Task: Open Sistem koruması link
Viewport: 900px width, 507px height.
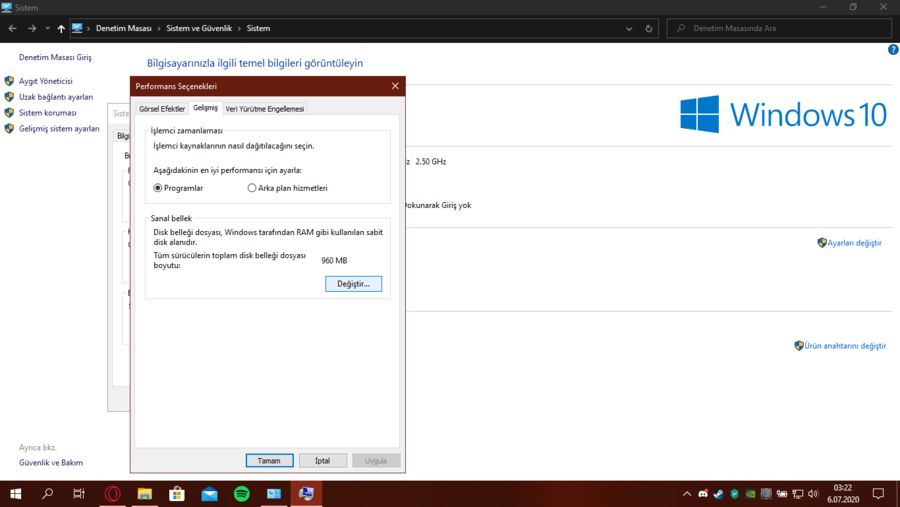Action: point(48,113)
